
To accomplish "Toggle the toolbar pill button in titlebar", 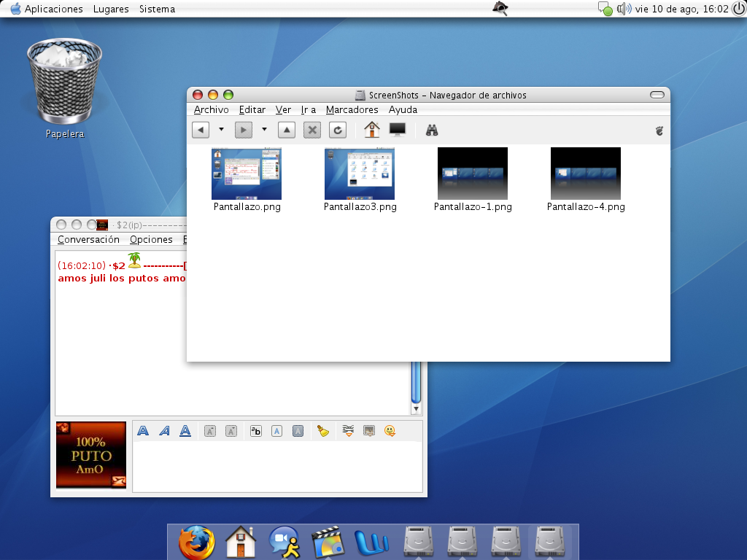I will tap(657, 95).
